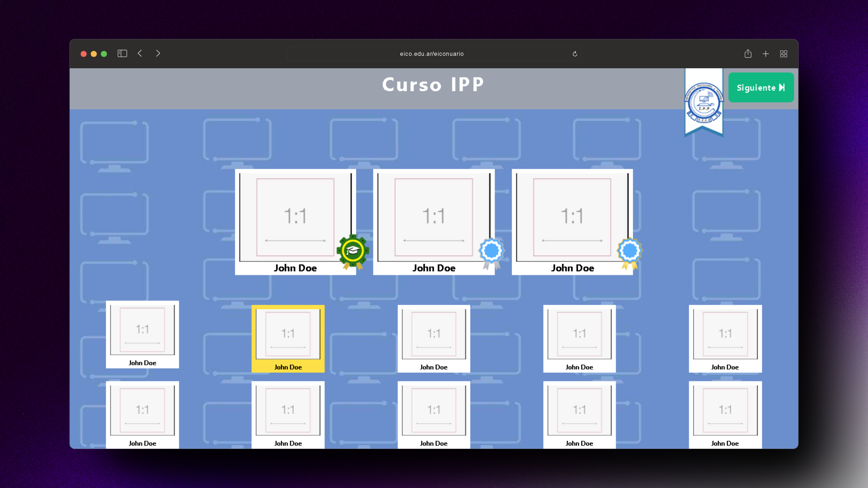
Task: Reload the page with the refresh icon
Action: pos(575,54)
